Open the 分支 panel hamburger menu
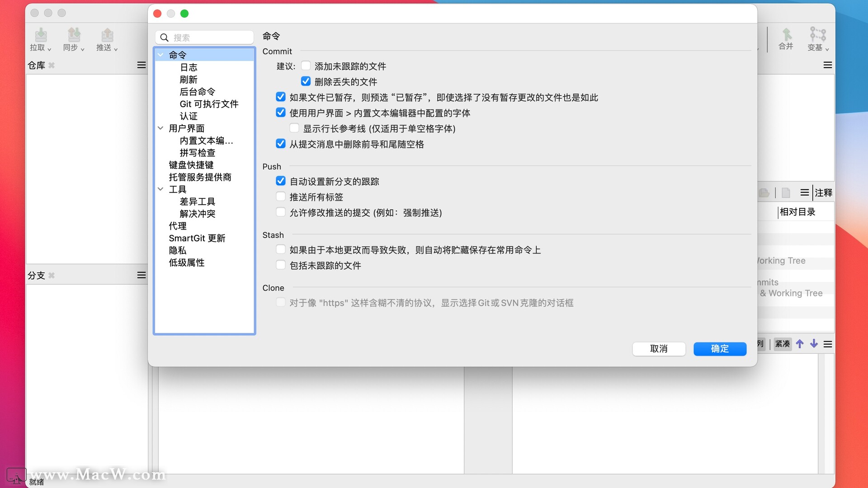868x488 pixels. point(142,275)
